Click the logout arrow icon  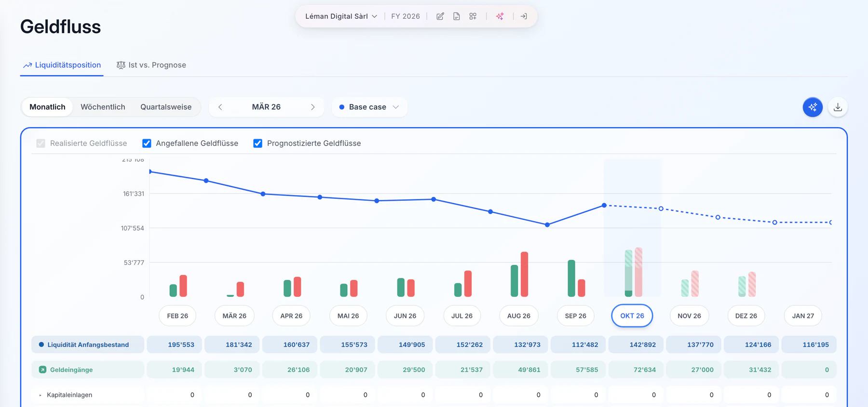point(524,16)
